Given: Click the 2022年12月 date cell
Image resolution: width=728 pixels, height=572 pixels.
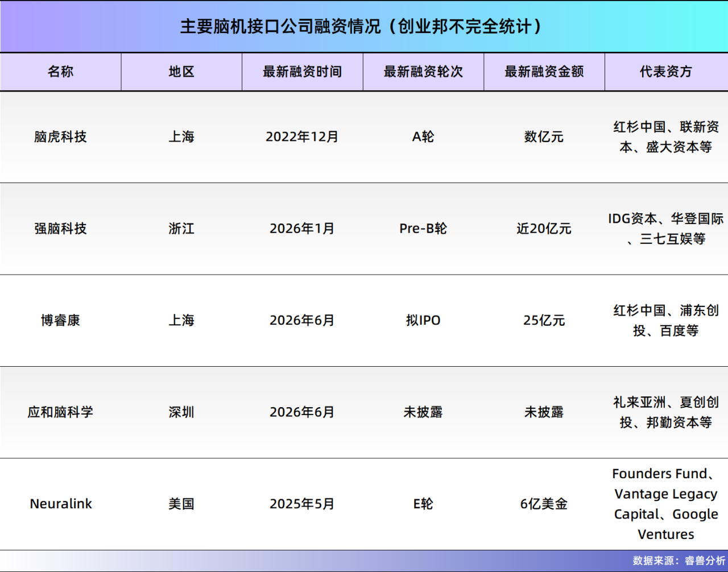Looking at the screenshot, I should click(x=303, y=137).
